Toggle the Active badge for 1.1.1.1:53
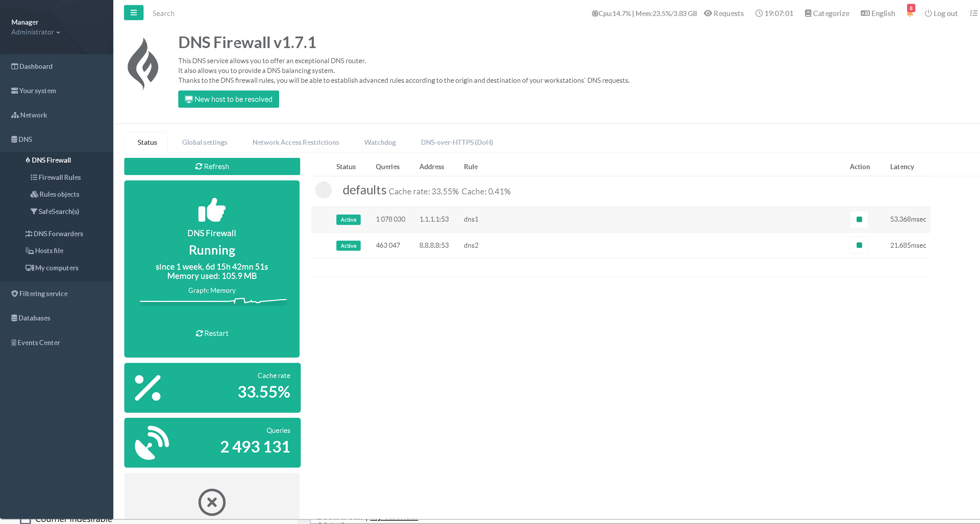 click(348, 220)
